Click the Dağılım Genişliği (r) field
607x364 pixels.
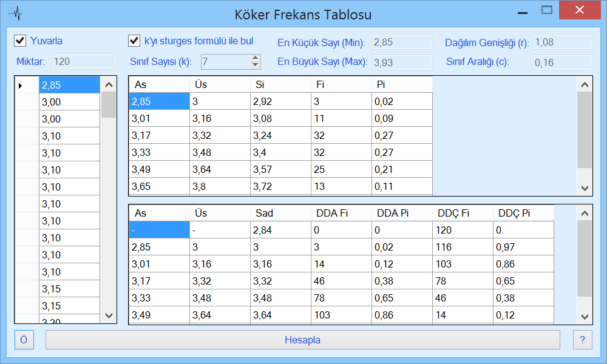coord(563,41)
